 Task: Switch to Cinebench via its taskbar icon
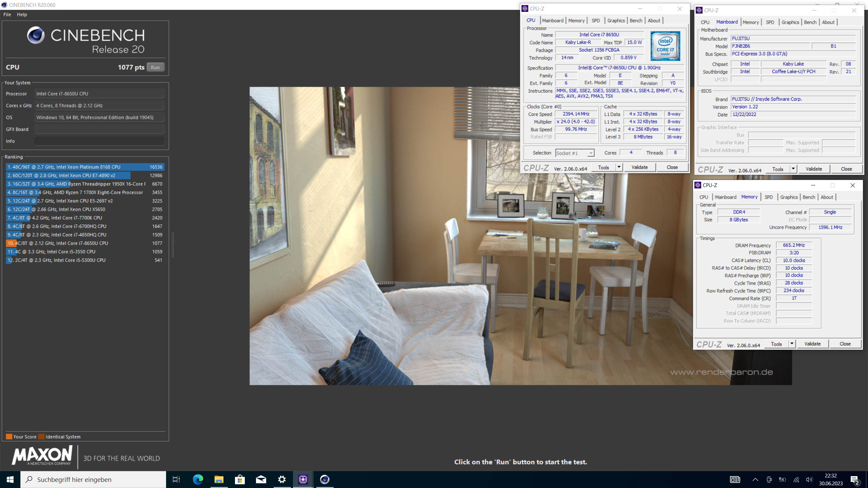coord(324,479)
